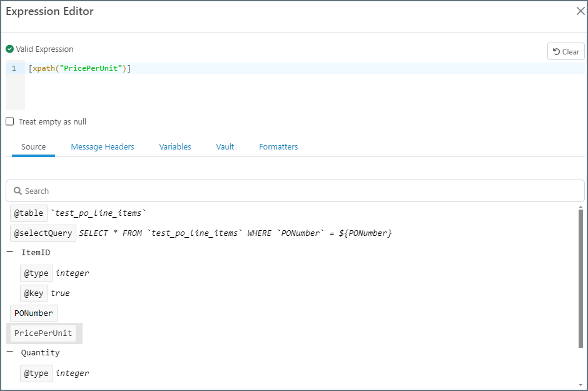Collapse the Quantity node
Screen dimensions: 588x391
coord(10,353)
